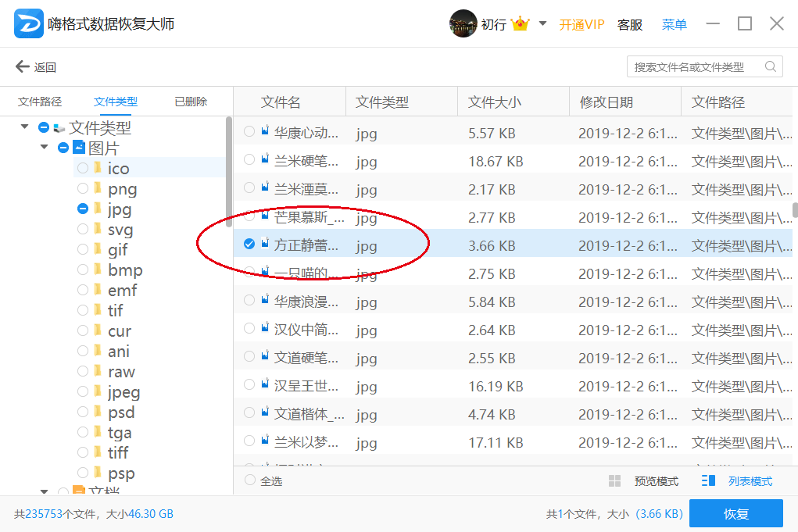Click the tif folder icon
Image resolution: width=798 pixels, height=532 pixels.
point(98,309)
